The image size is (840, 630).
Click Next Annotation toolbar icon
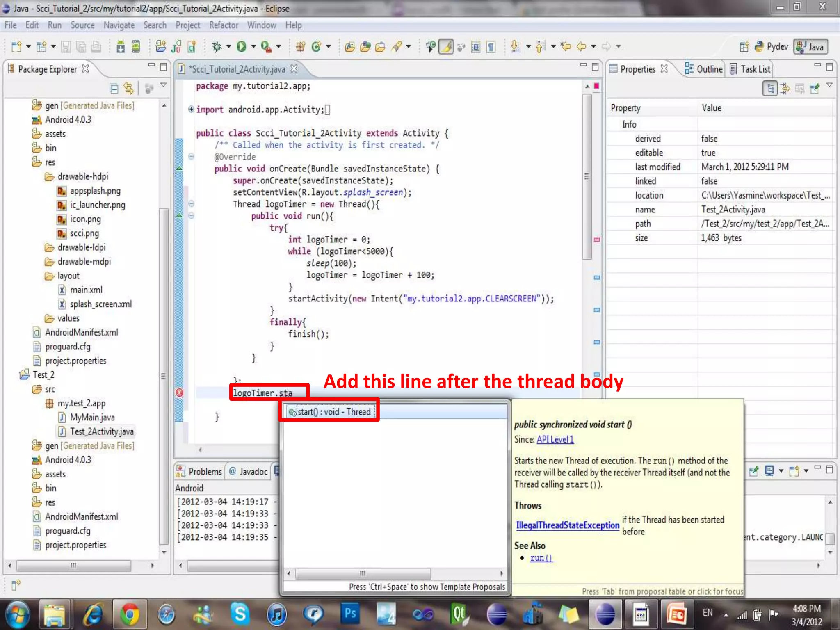[x=516, y=47]
